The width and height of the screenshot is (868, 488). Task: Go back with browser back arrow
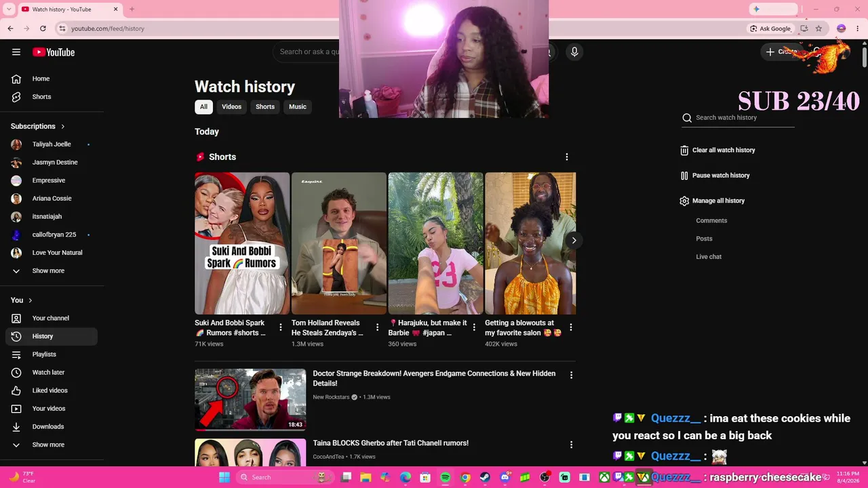point(10,28)
